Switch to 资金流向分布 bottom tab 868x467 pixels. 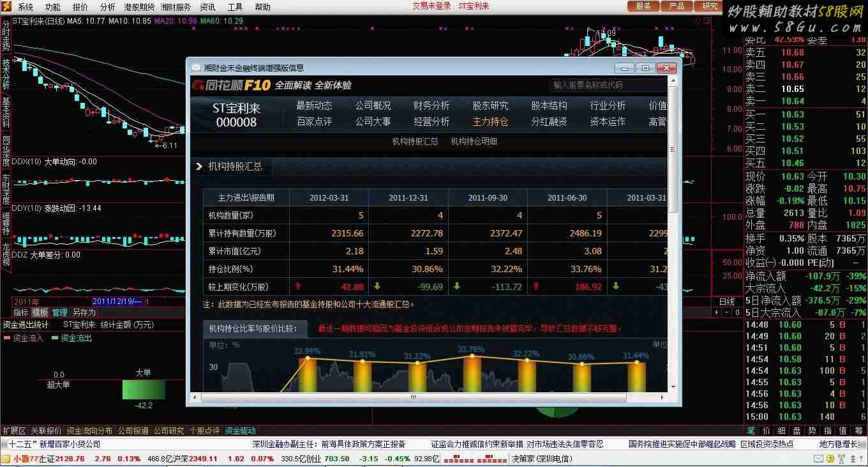[x=89, y=431]
